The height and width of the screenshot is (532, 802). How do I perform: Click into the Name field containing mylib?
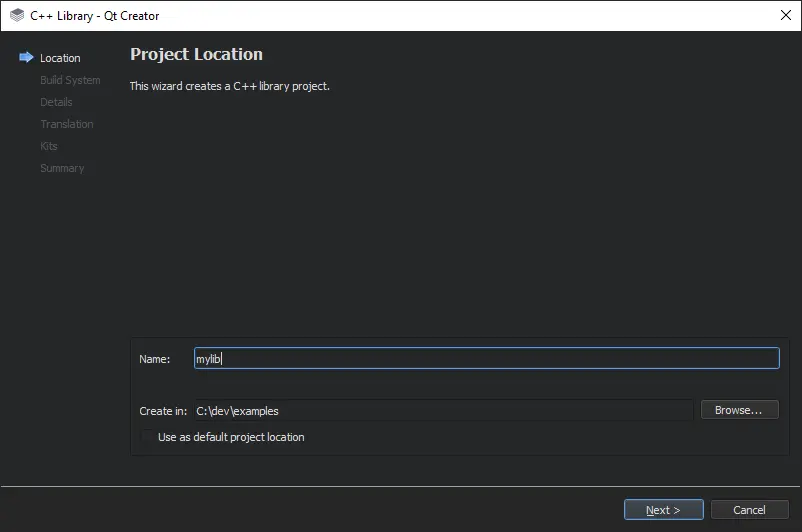click(486, 359)
